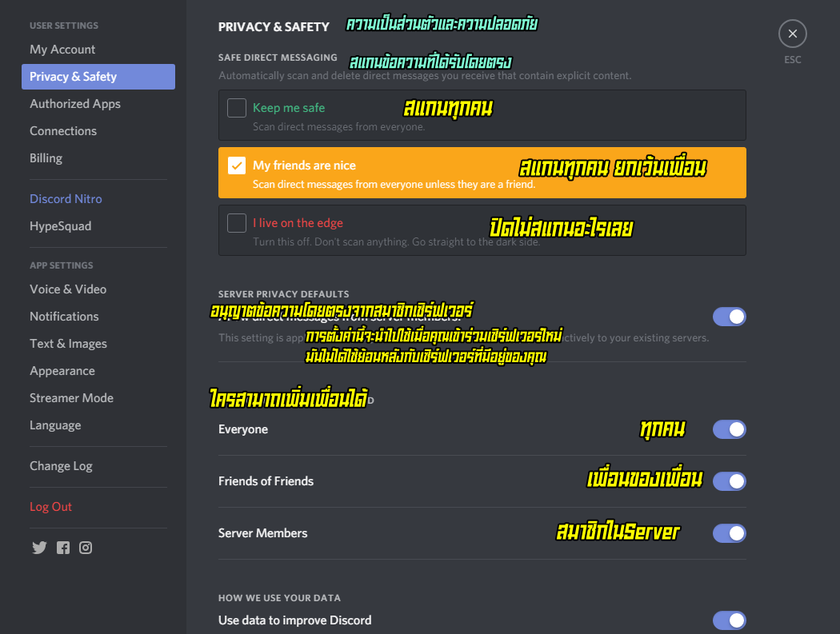Select the I live on the edge option

(x=237, y=223)
